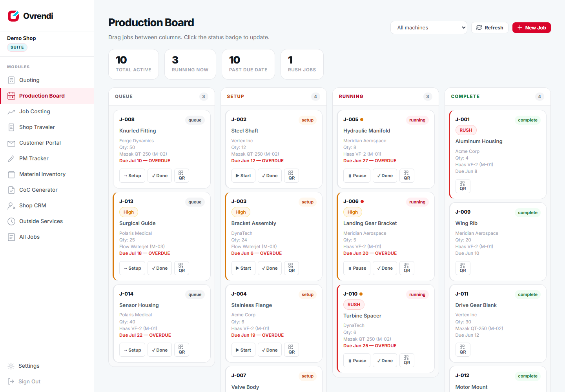Click the Ovrendi logo icon

[x=13, y=16]
